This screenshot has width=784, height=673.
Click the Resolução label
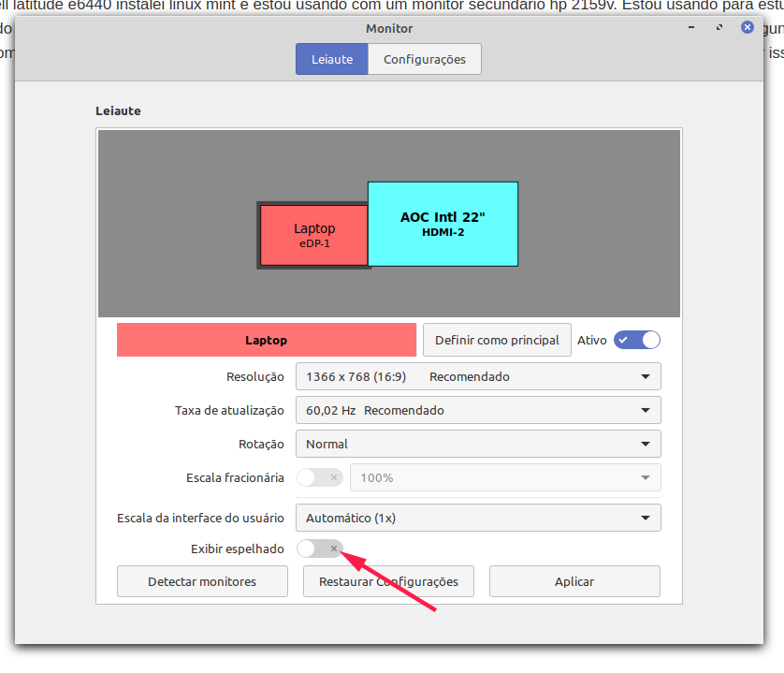[x=255, y=377]
